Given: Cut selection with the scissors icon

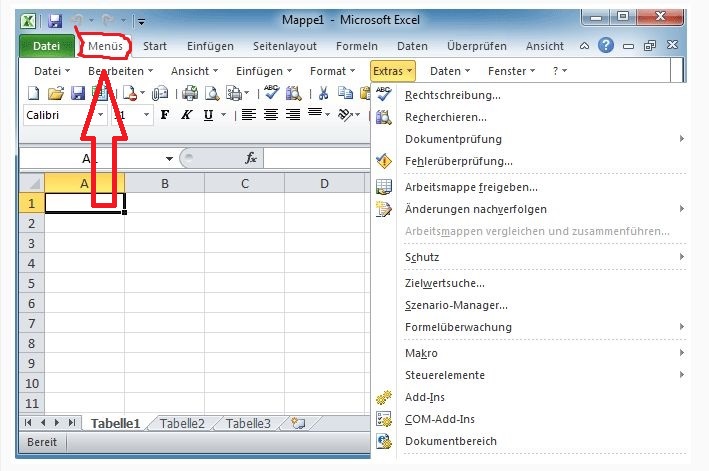Looking at the screenshot, I should [323, 94].
